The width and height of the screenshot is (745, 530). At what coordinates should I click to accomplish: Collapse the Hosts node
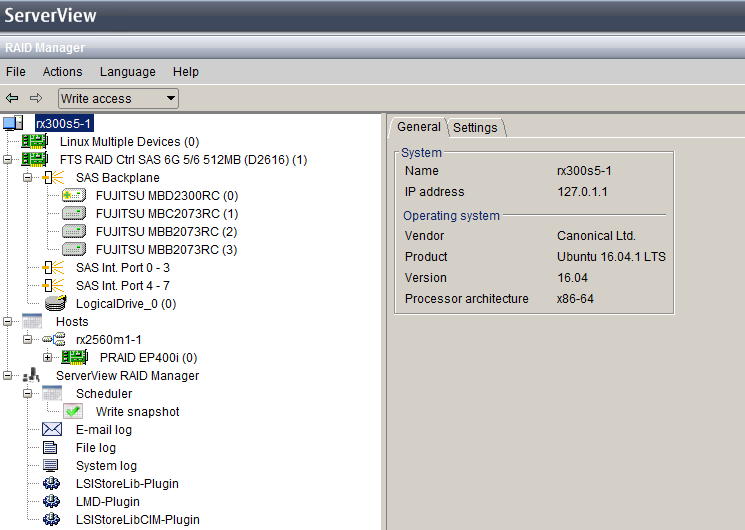tap(8, 321)
